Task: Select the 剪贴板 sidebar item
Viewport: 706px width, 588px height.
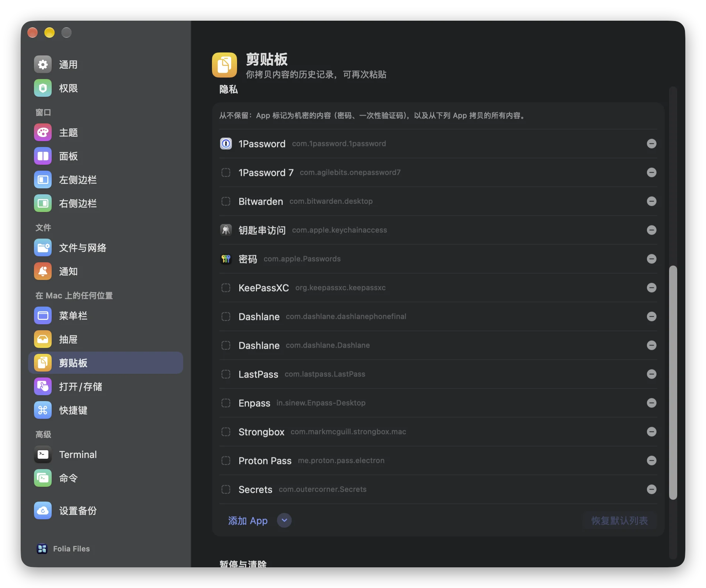Action: point(106,363)
